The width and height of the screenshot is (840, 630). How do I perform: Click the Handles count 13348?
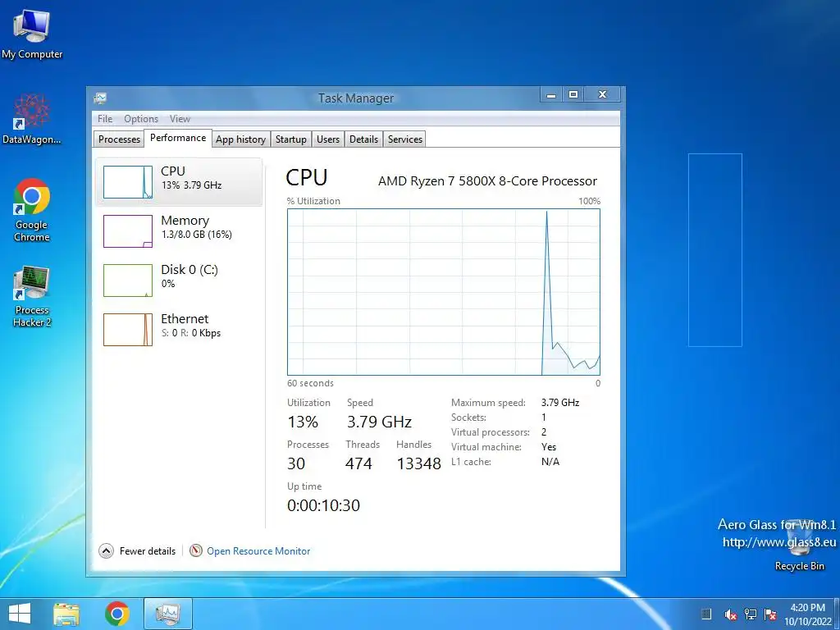(x=419, y=464)
